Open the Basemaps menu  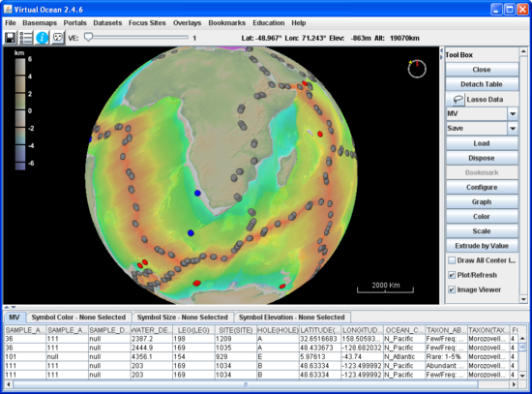click(x=40, y=23)
